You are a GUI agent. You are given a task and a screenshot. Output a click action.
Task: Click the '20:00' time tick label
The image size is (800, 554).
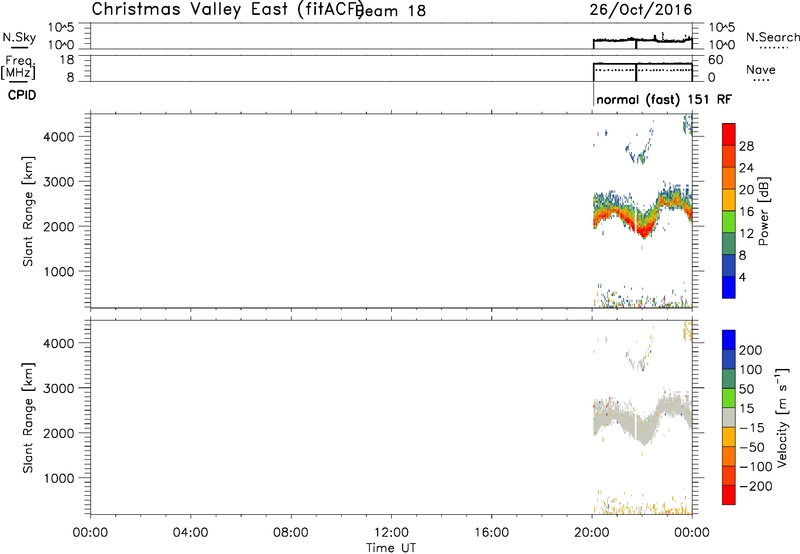pos(591,533)
